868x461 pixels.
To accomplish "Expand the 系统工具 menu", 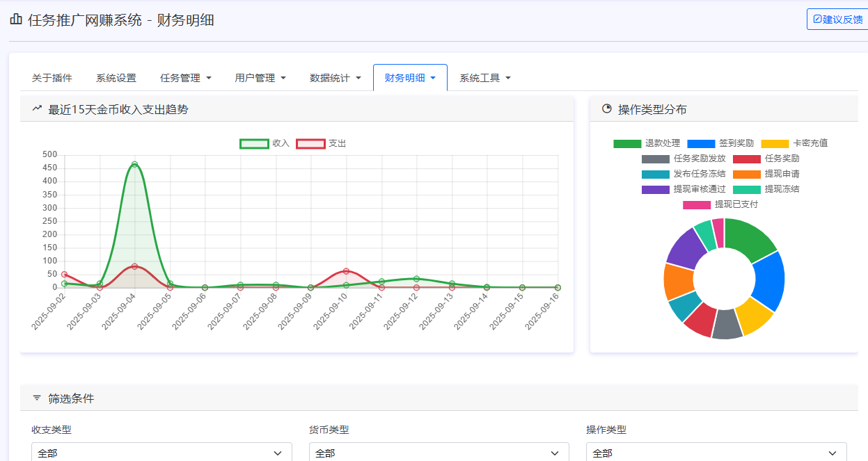I will 484,78.
